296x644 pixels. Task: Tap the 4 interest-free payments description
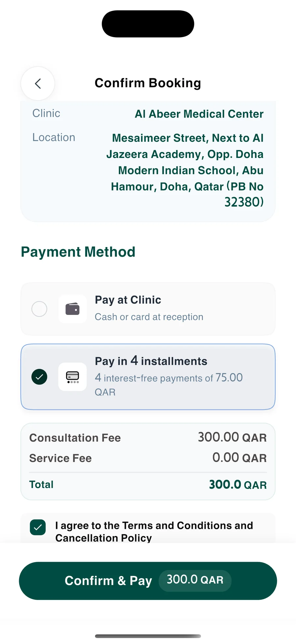169,385
